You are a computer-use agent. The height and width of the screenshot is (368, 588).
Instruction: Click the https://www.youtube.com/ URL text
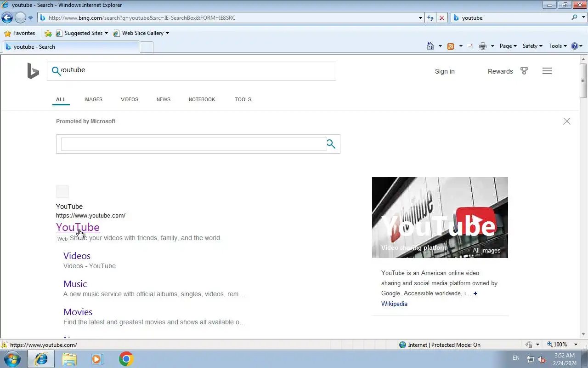coord(90,215)
